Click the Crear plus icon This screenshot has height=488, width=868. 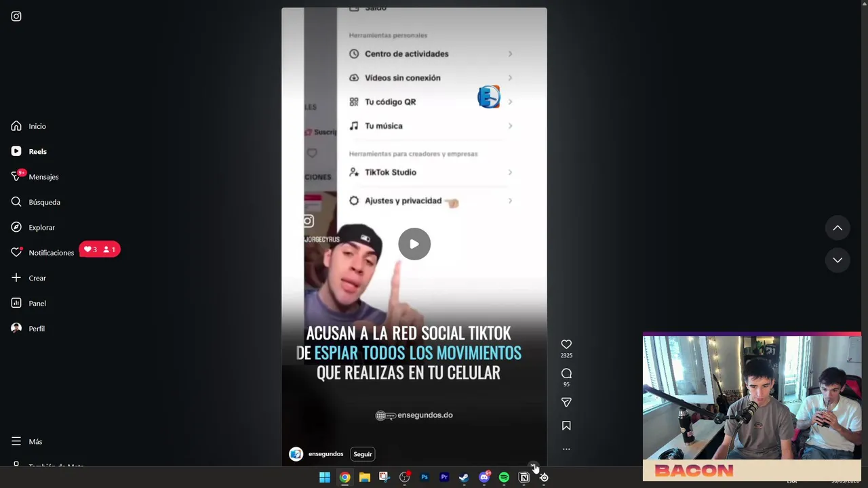click(16, 278)
